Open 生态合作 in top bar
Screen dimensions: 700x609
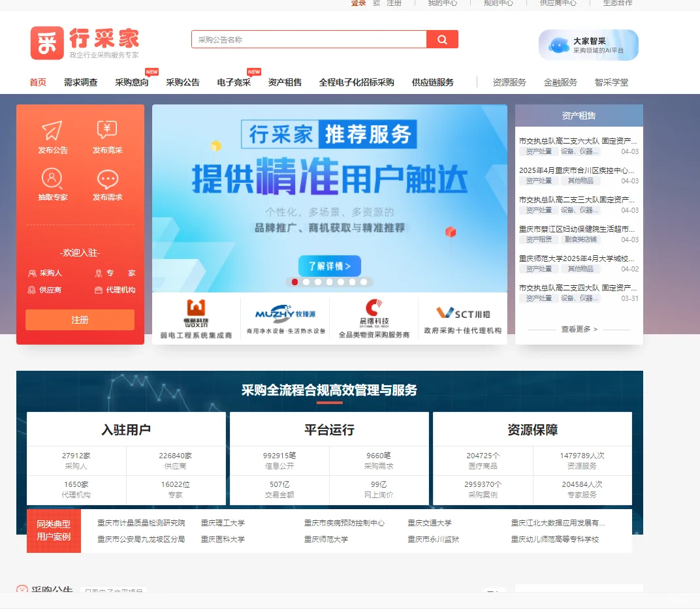(618, 3)
